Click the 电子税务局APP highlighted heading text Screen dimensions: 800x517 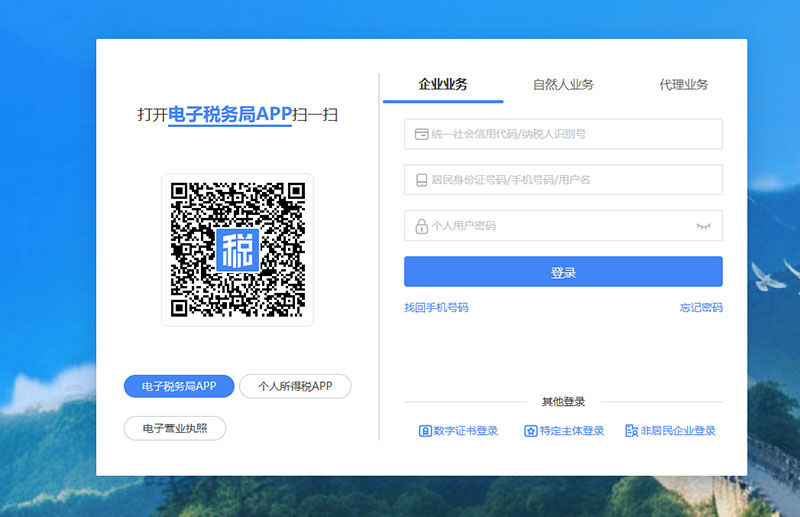tap(230, 114)
